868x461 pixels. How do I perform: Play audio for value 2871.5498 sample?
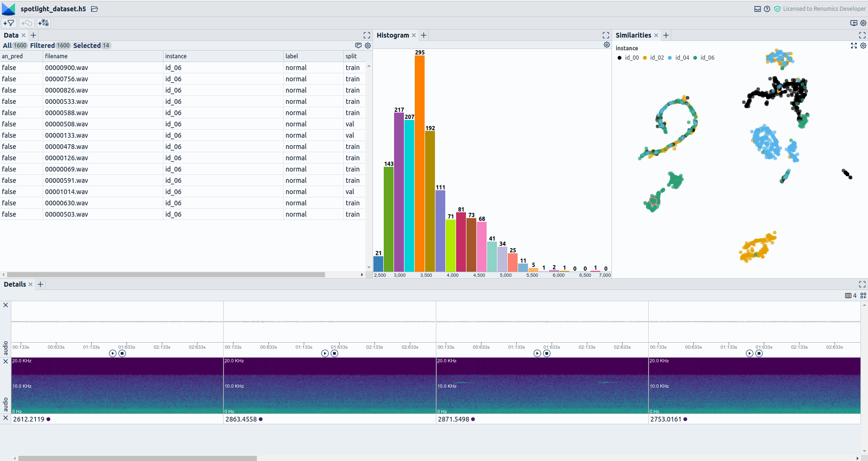537,353
